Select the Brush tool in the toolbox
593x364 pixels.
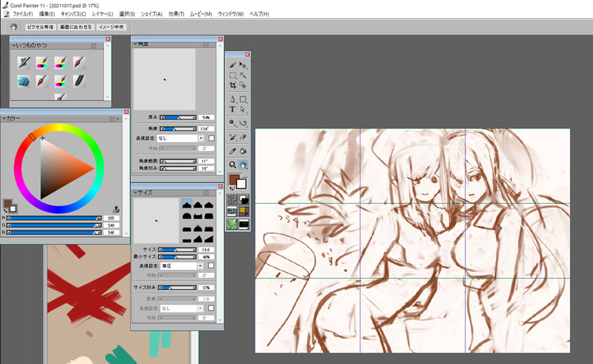[233, 64]
